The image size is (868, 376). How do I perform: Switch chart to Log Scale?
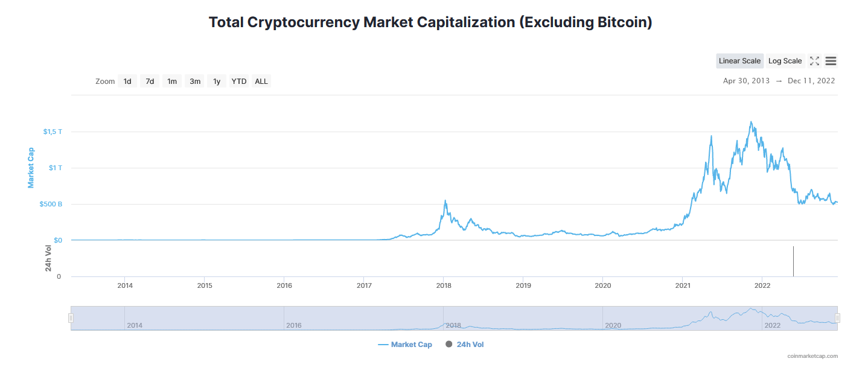[785, 61]
